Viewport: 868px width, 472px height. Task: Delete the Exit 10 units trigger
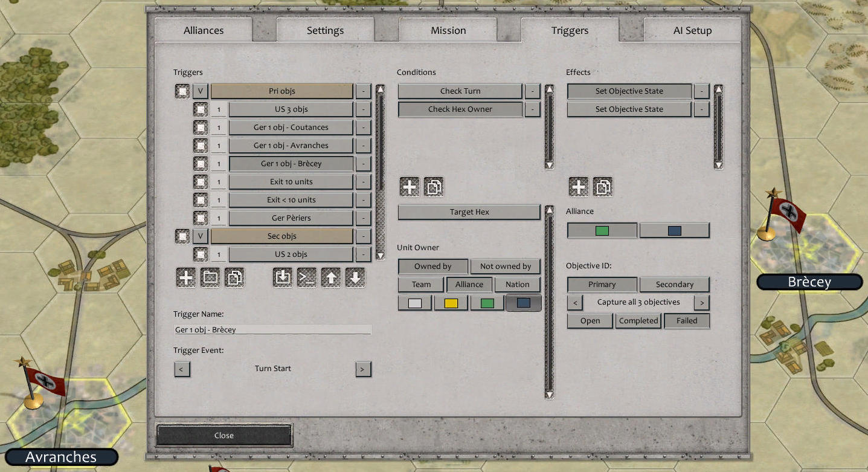tap(363, 182)
